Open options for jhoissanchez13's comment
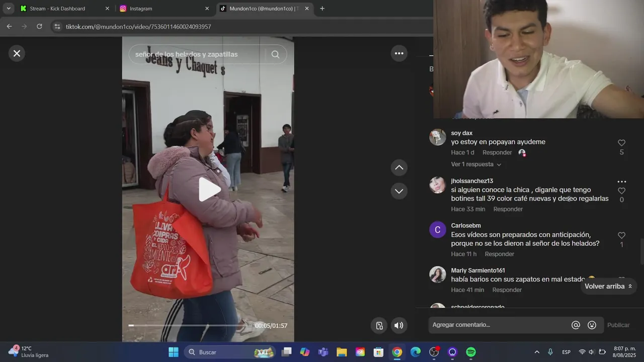The image size is (644, 362). [621, 182]
